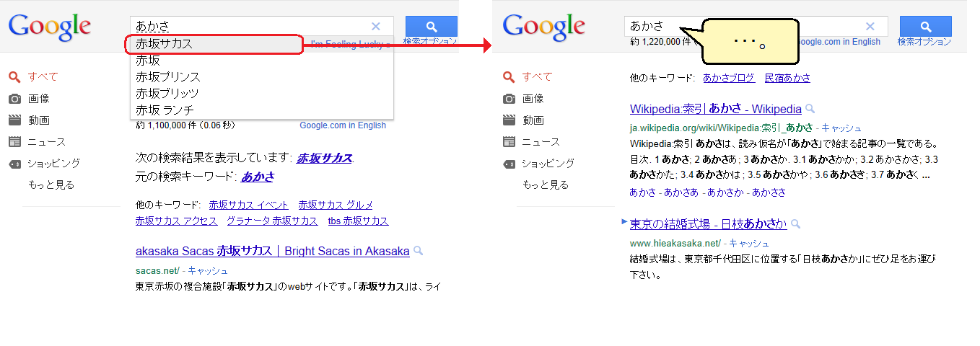980x346 pixels.
Task: Open the Wikipedia:索引 あかさ result title
Action: [x=716, y=109]
